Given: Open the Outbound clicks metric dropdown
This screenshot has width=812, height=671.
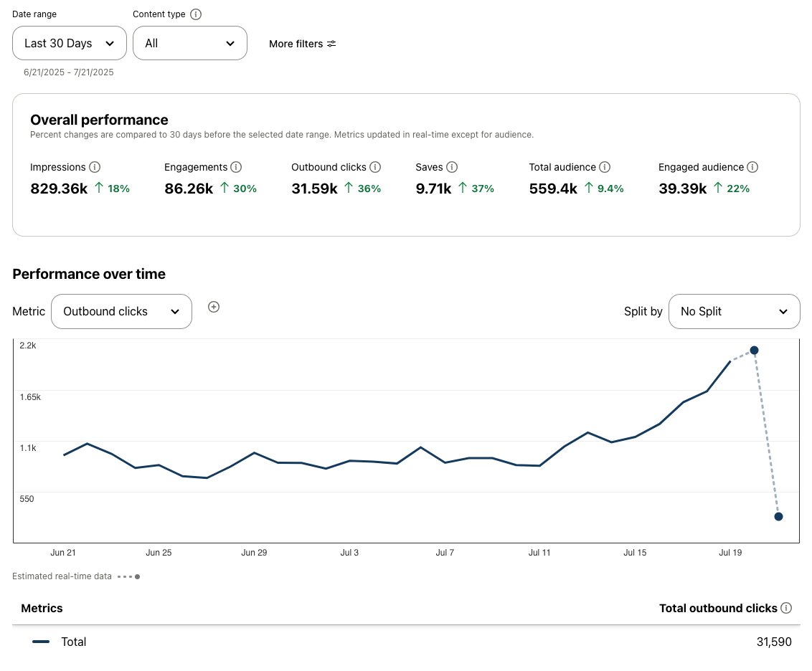Looking at the screenshot, I should click(122, 311).
